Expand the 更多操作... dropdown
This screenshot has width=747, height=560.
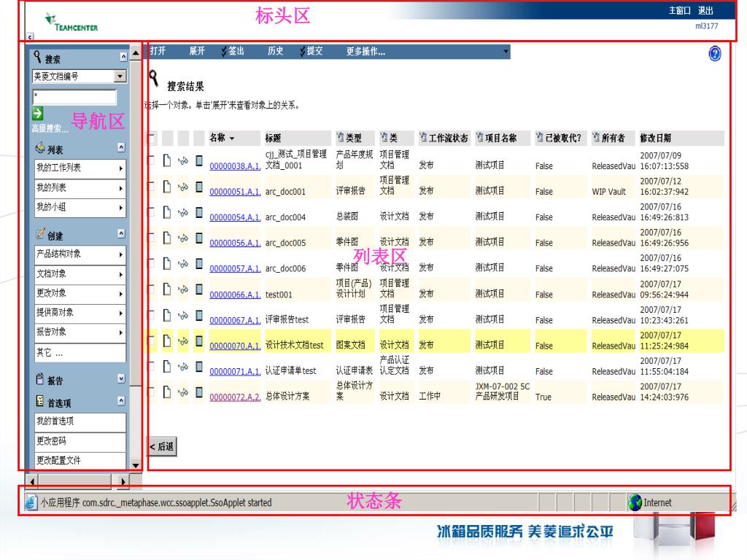(x=506, y=52)
